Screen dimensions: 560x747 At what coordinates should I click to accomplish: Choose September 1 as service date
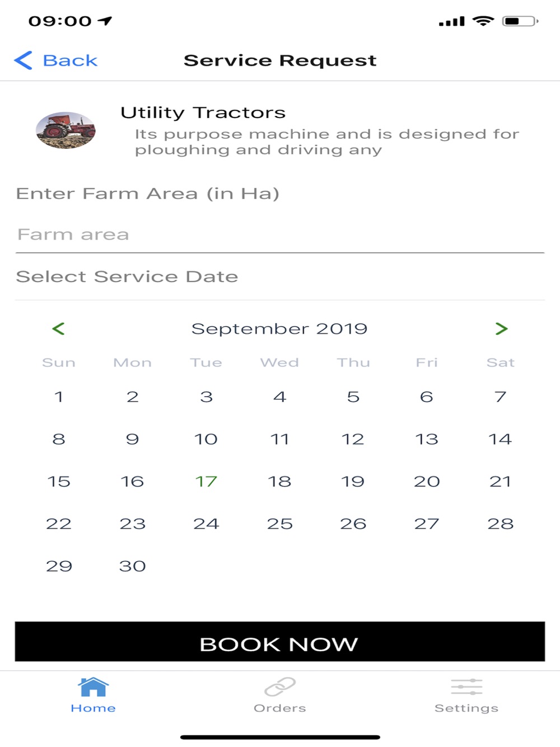tap(59, 397)
